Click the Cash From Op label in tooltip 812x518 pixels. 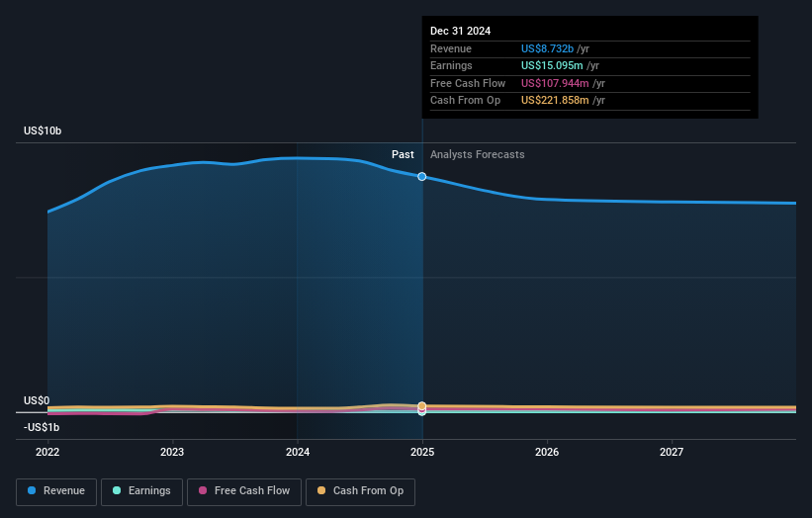click(x=466, y=101)
